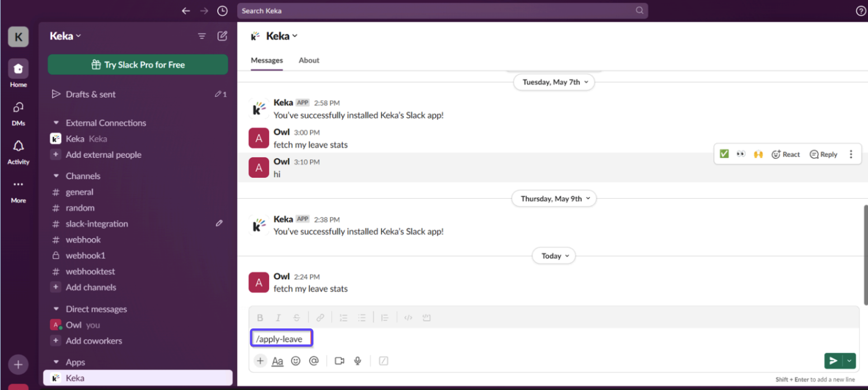Click the new message compose icon
868x390 pixels.
coord(222,36)
